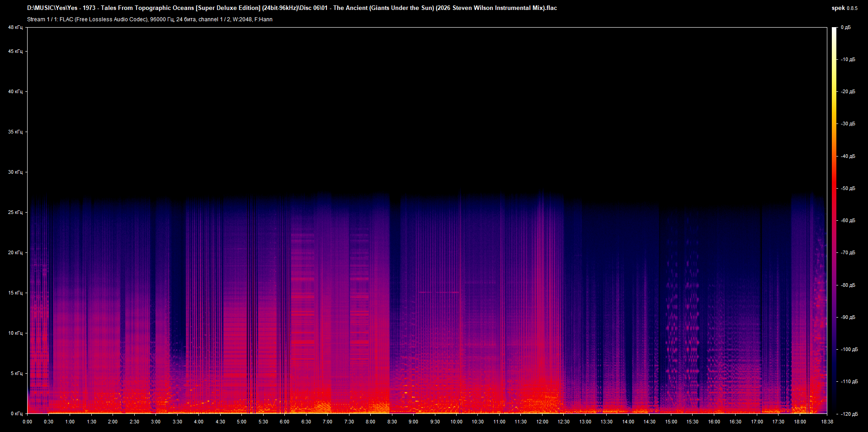This screenshot has height=432, width=868.
Task: Click the '-90 дБ' level label
Action: click(x=848, y=318)
